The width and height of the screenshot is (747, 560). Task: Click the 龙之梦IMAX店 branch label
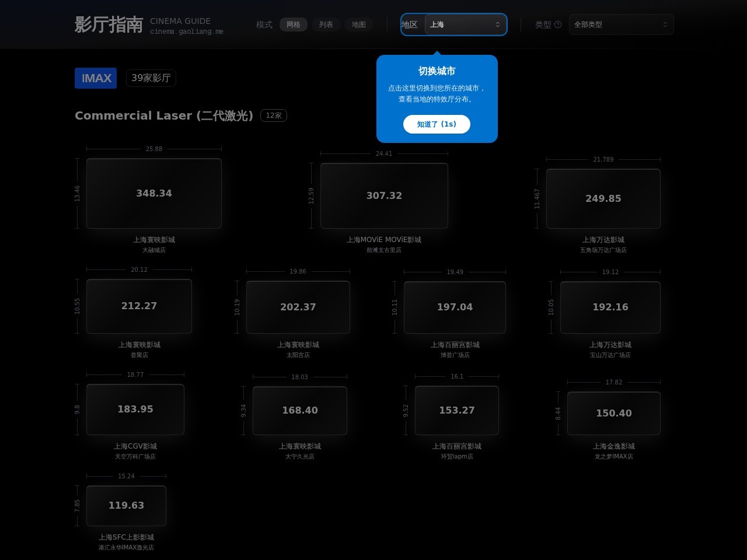click(x=614, y=457)
